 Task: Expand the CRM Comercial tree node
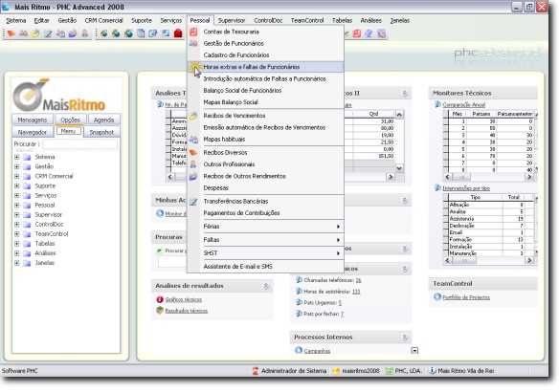point(17,176)
